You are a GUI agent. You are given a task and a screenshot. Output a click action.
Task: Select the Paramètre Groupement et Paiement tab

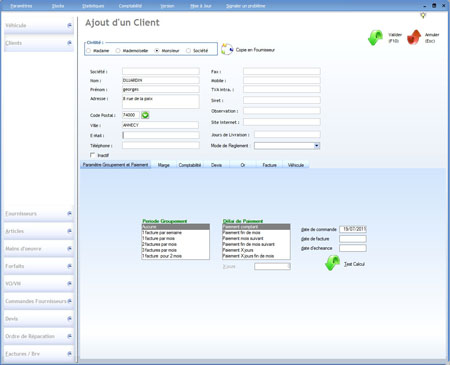pos(115,165)
